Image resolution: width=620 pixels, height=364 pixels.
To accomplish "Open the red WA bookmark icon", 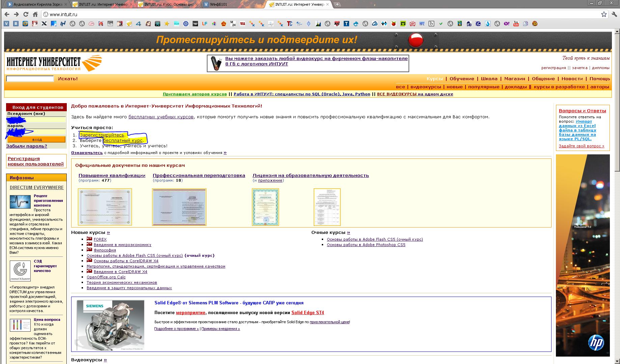I will 243,24.
